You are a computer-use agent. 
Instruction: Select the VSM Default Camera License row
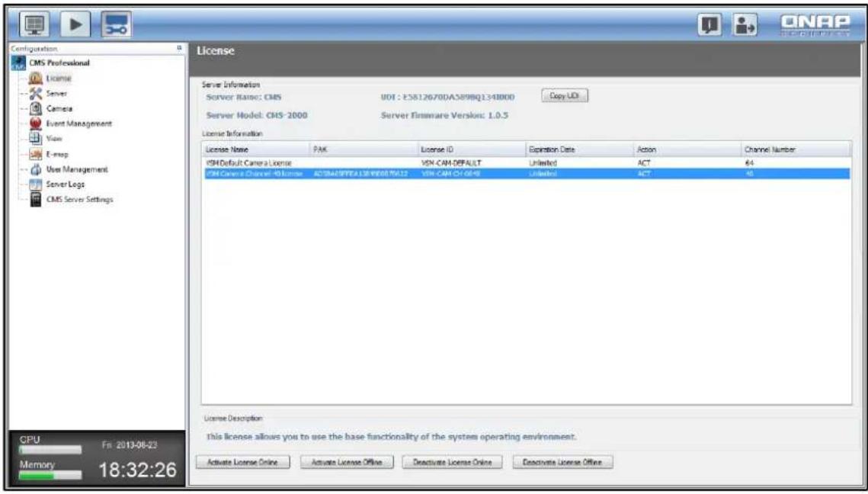click(527, 163)
